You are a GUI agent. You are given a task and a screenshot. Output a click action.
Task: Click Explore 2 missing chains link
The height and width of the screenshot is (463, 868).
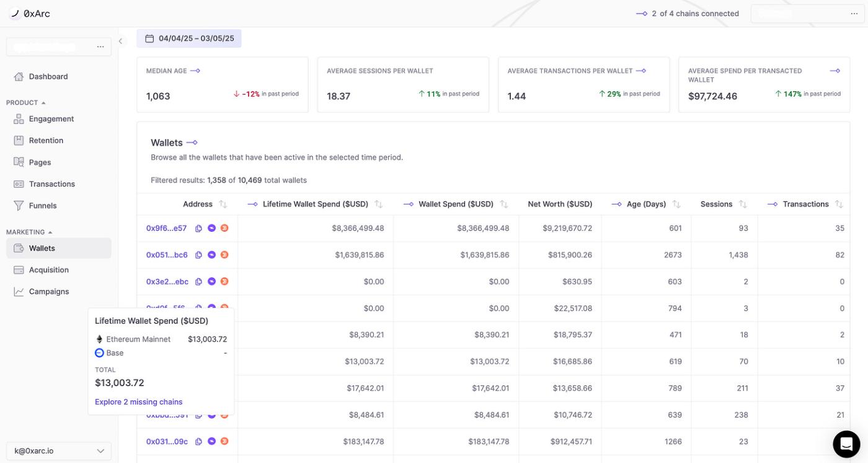point(139,402)
